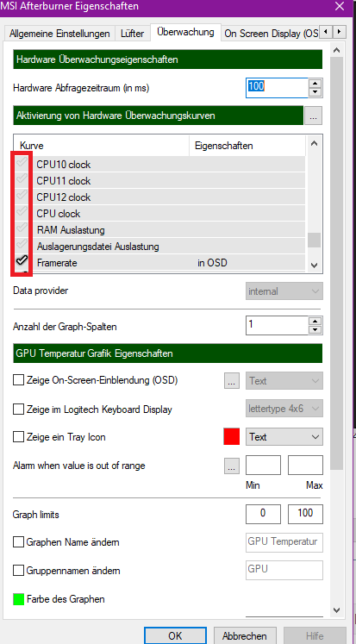356x644 pixels.
Task: Toggle the CPU12 clock checkmark
Action: click(22, 196)
